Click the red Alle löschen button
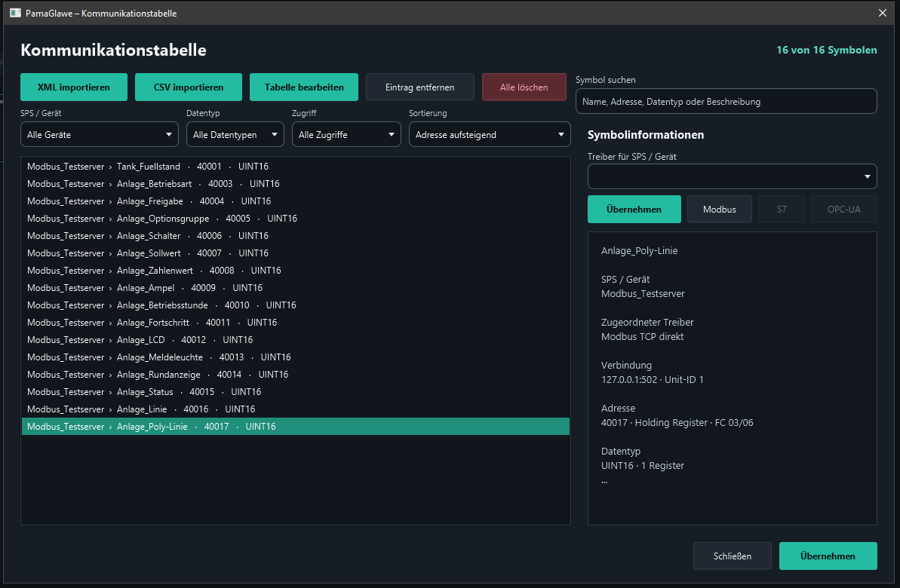Viewport: 900px width, 588px height. click(524, 87)
